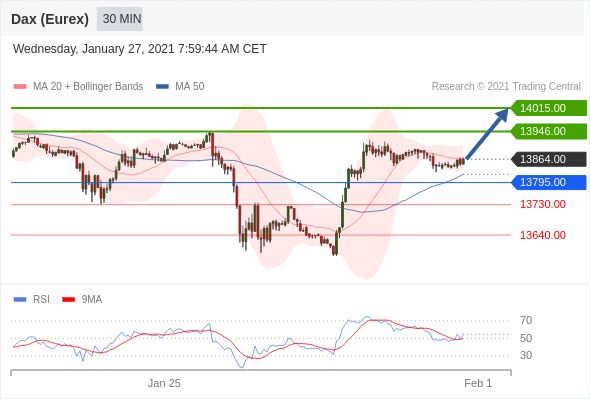Image resolution: width=590 pixels, height=400 pixels.
Task: Click the Research Trading Central copyright text
Action: click(x=506, y=87)
